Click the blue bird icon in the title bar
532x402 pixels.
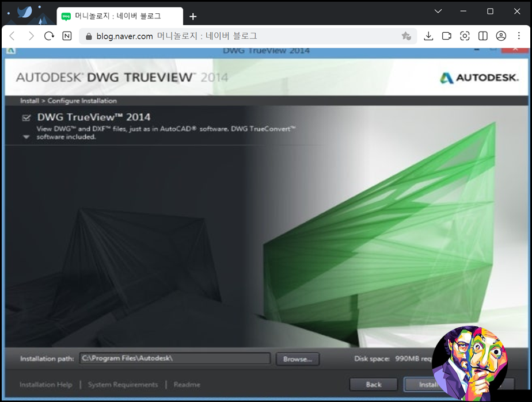click(25, 12)
